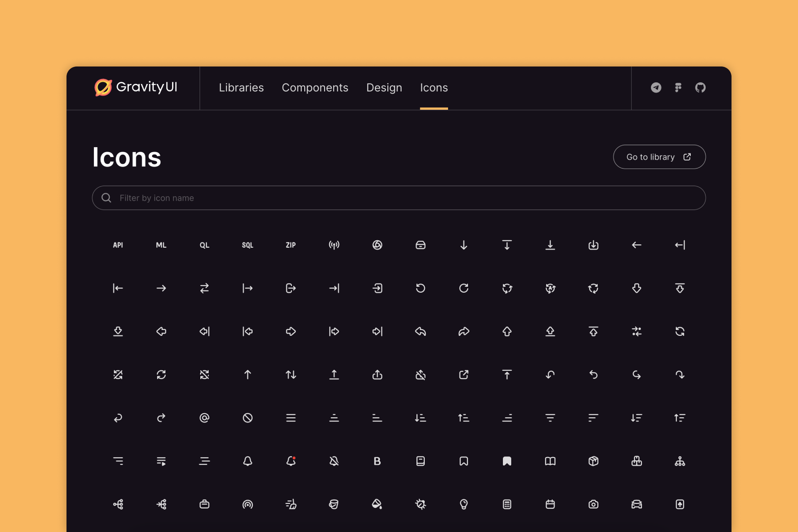The width and height of the screenshot is (798, 532).
Task: Switch to the Components tab
Action: pyautogui.click(x=315, y=88)
